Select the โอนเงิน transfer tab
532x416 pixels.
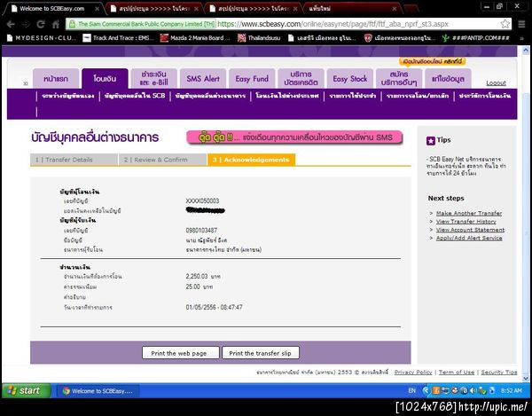(x=105, y=78)
